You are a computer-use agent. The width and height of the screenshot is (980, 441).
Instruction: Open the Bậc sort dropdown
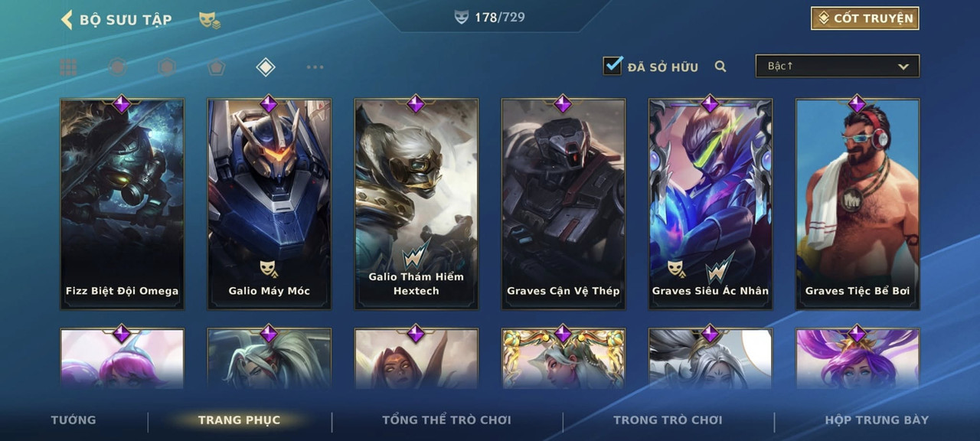click(x=838, y=66)
